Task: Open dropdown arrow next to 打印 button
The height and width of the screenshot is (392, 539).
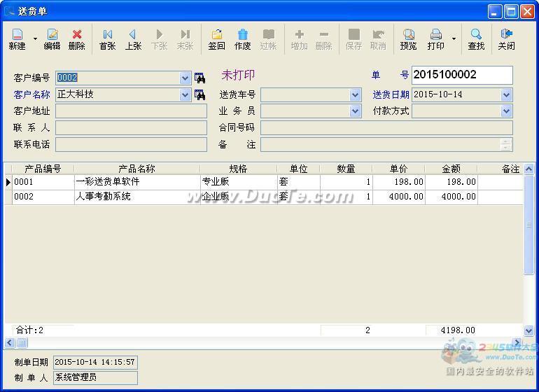Action: (454, 40)
